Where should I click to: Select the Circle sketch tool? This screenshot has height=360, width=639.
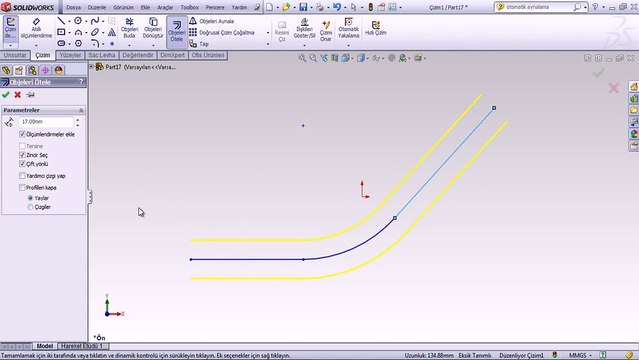78,21
